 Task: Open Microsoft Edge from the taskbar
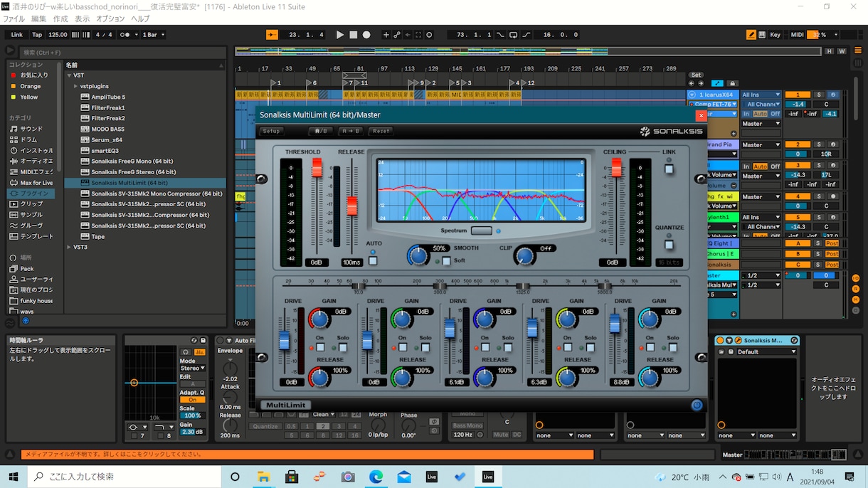pyautogui.click(x=376, y=477)
